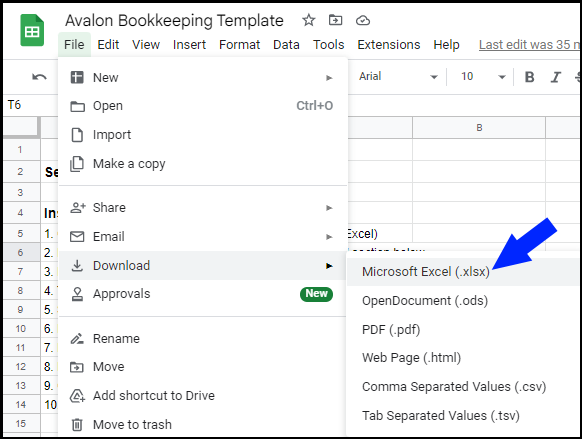Click the Import document icon

[x=77, y=135]
